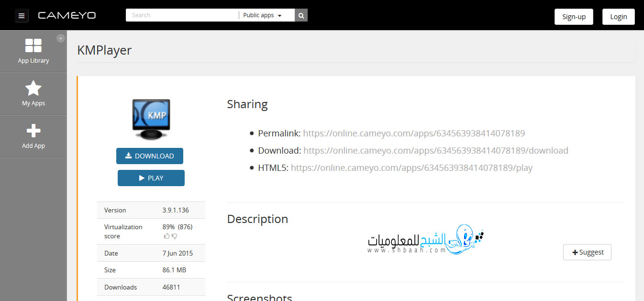
Task: Open the Download URL link
Action: pyautogui.click(x=436, y=150)
